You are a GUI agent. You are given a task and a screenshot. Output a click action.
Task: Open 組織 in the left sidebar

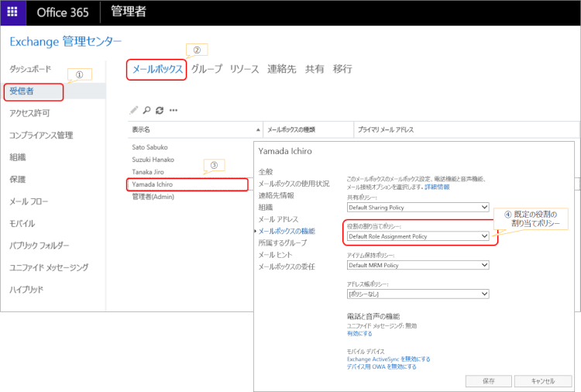pyautogui.click(x=17, y=157)
